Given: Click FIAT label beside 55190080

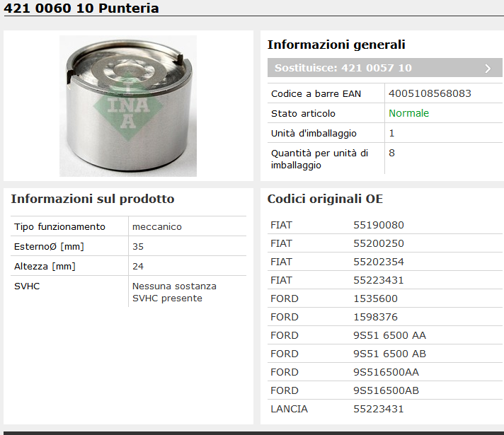Looking at the screenshot, I should 281,225.
